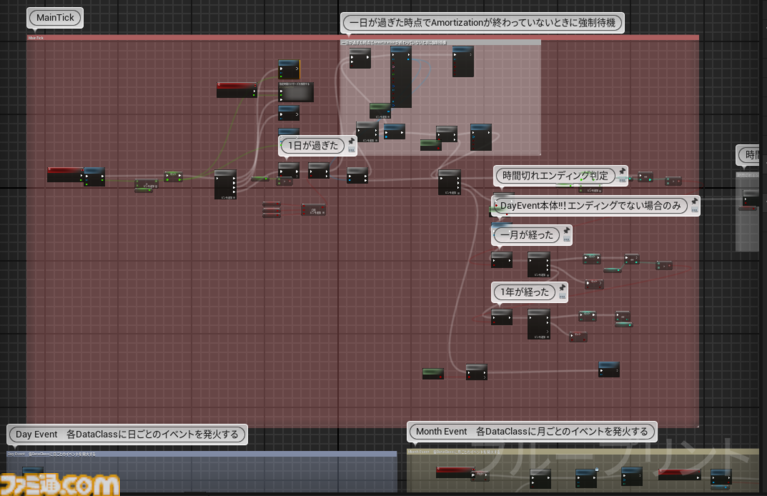
Task: Pin the "1日が過ぎた" comment bubble
Action: [x=352, y=142]
